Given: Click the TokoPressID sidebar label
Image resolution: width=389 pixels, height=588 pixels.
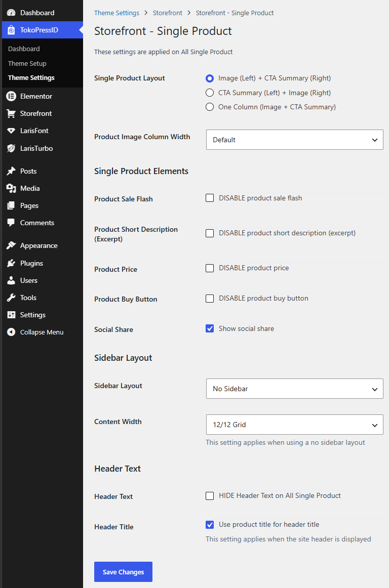Looking at the screenshot, I should (x=39, y=30).
